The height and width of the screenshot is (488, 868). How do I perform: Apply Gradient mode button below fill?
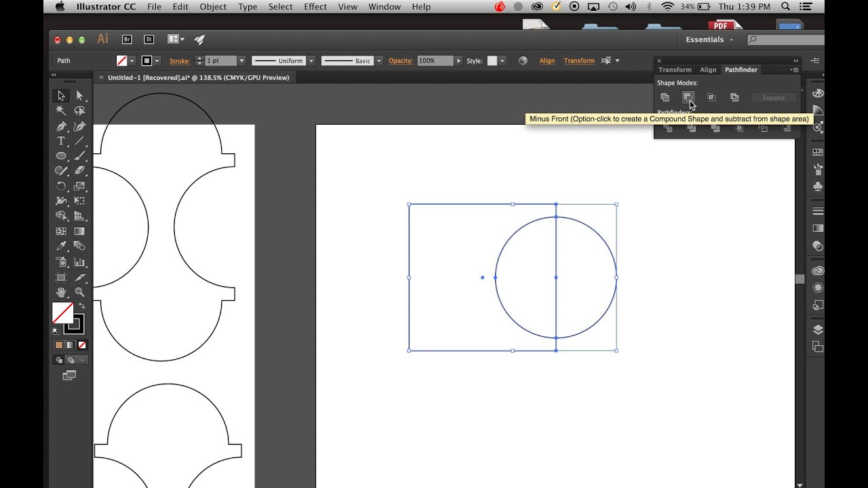(x=71, y=344)
